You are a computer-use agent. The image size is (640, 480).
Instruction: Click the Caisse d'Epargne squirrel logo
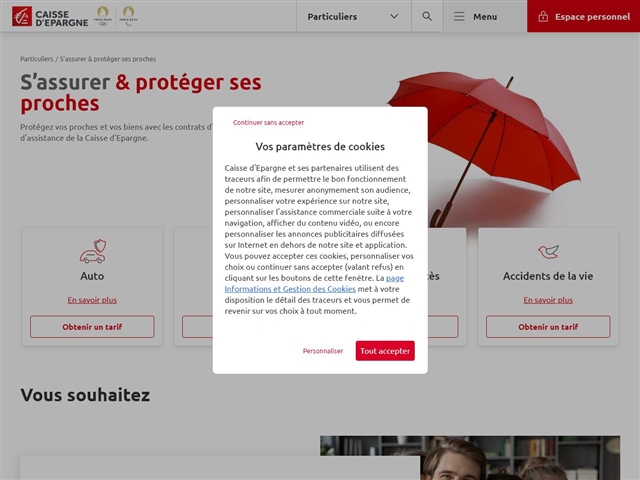[22, 16]
